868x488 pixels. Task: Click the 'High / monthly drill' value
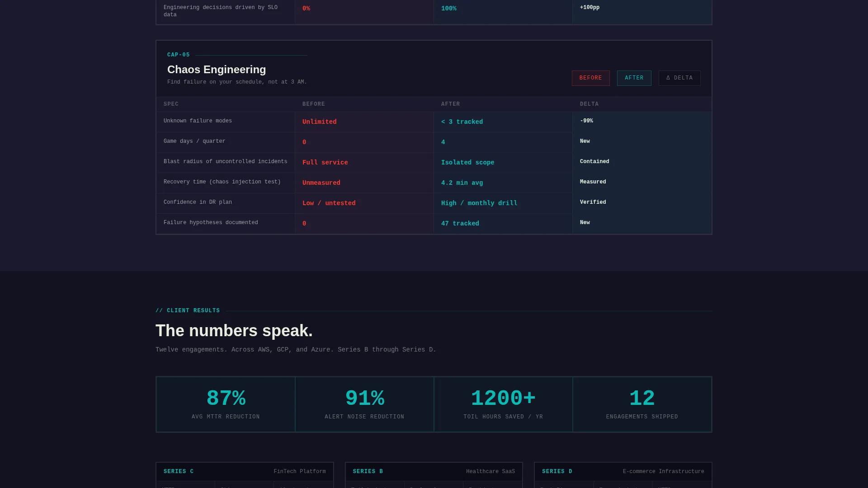(x=479, y=203)
